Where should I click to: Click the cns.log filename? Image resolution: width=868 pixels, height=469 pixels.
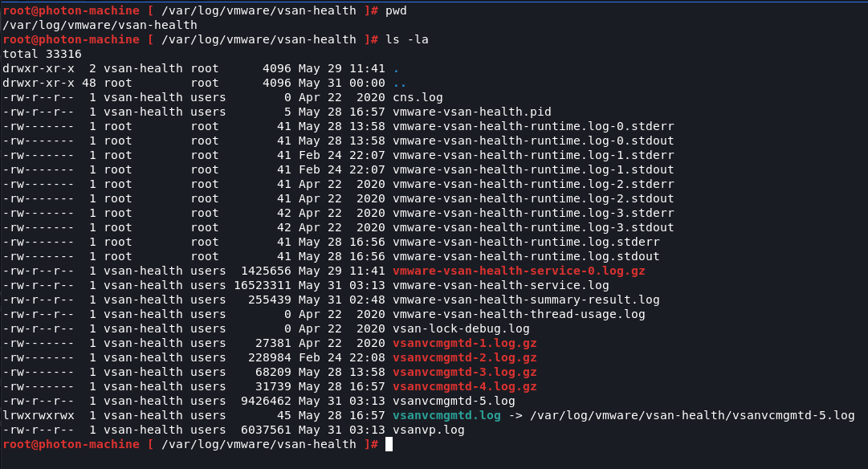pyautogui.click(x=418, y=97)
